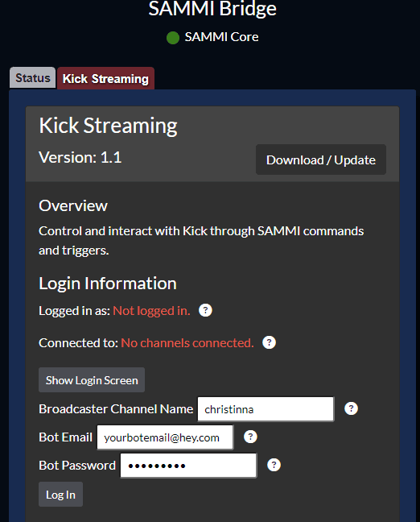Viewport: 420px width, 522px height.
Task: Open help for Broadcaster Channel Name field
Action: point(351,408)
